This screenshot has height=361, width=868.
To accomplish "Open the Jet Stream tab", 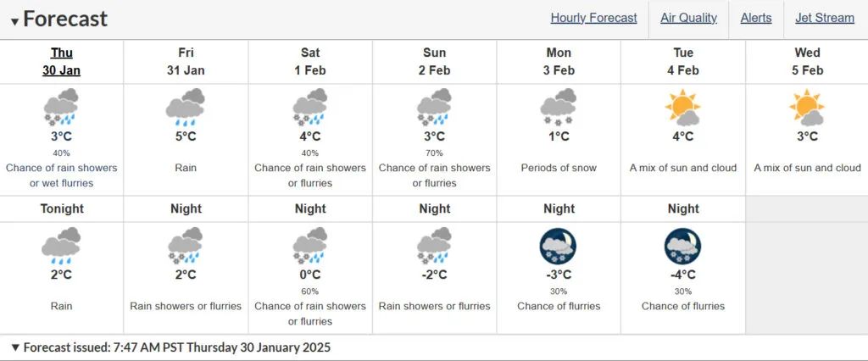I will (825, 19).
